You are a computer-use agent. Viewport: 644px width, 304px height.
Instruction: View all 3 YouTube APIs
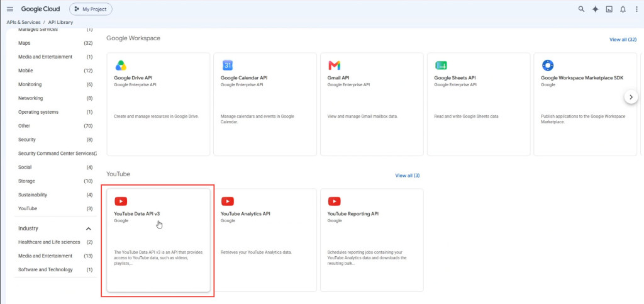[408, 176]
